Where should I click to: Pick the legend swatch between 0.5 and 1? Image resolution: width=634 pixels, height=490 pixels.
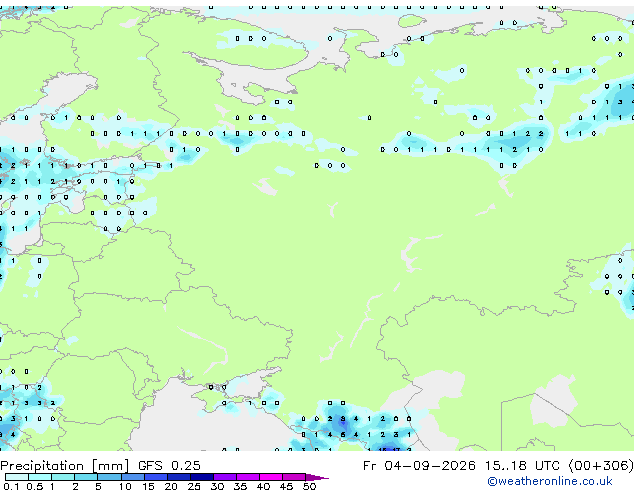click(40, 477)
